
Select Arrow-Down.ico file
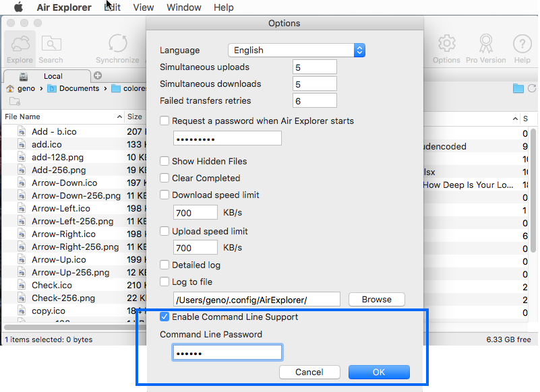[65, 183]
